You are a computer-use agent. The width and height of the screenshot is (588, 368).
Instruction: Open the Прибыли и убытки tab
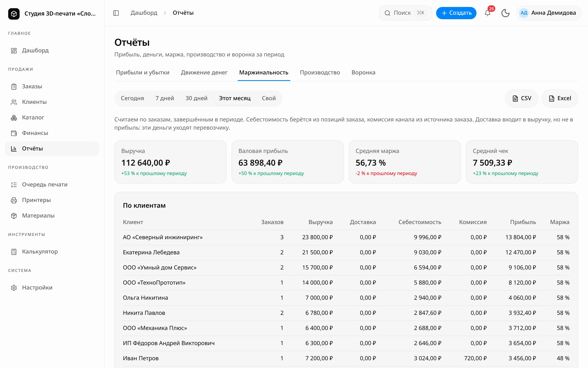click(x=143, y=73)
